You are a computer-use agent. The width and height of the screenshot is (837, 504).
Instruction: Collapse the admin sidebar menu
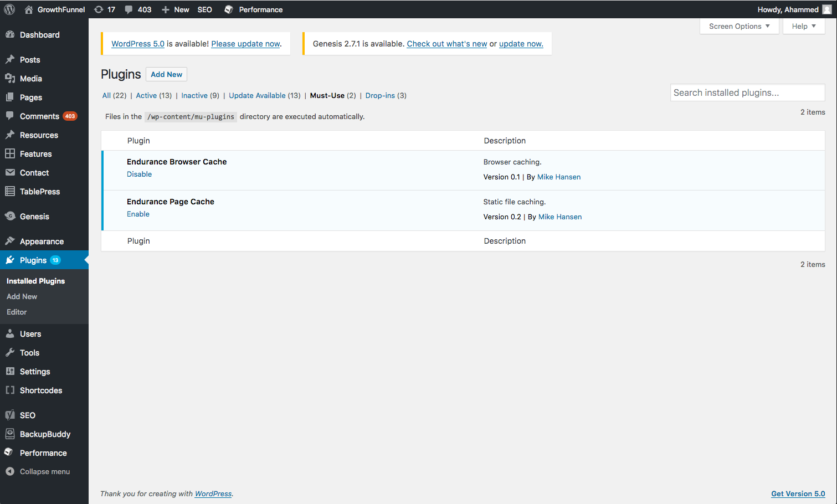coord(38,472)
